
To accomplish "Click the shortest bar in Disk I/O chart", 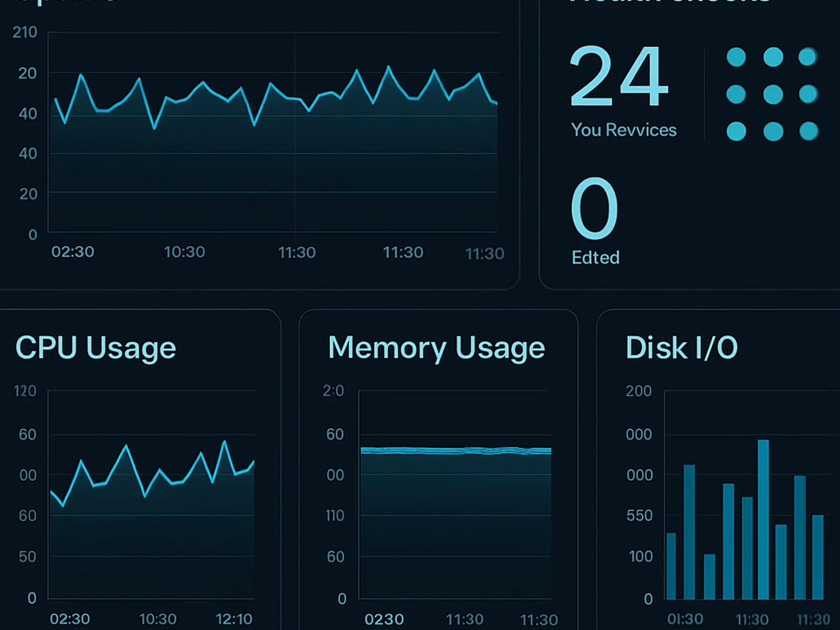I will [x=709, y=576].
